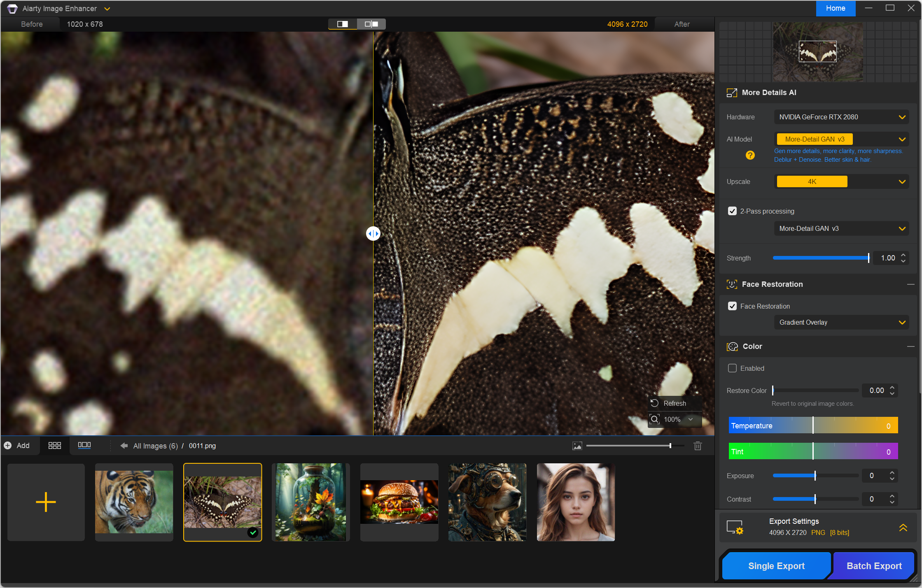Image resolution: width=922 pixels, height=588 pixels.
Task: Open the Hardware GPU dropdown
Action: coord(841,117)
